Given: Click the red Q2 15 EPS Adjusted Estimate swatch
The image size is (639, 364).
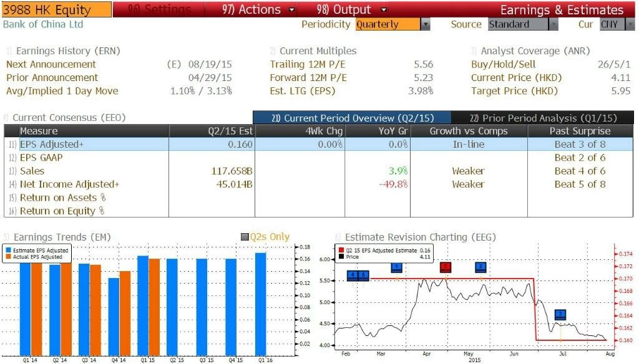Looking at the screenshot, I should point(341,251).
